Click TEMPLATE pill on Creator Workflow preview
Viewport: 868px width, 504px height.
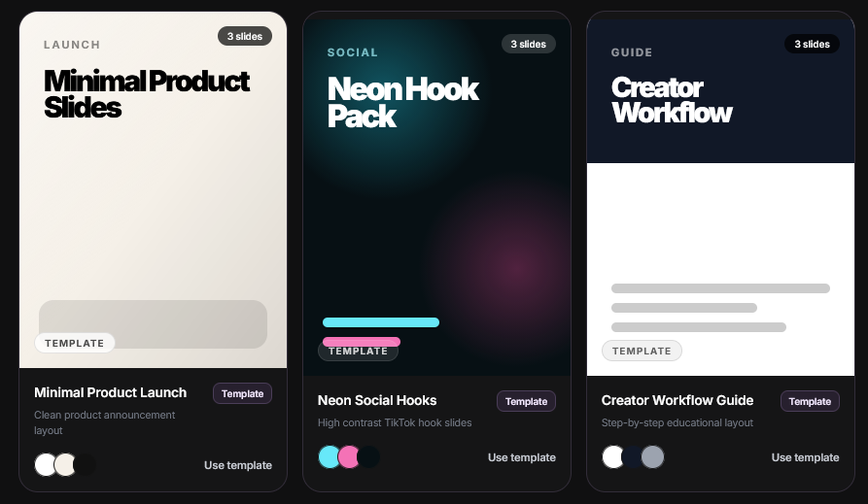click(x=642, y=351)
